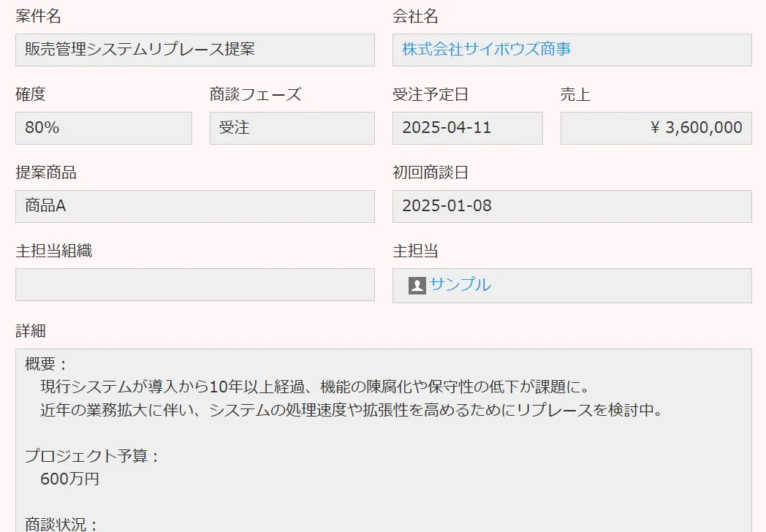
Task: Click the 600万円 budget text in details
Action: 69,479
